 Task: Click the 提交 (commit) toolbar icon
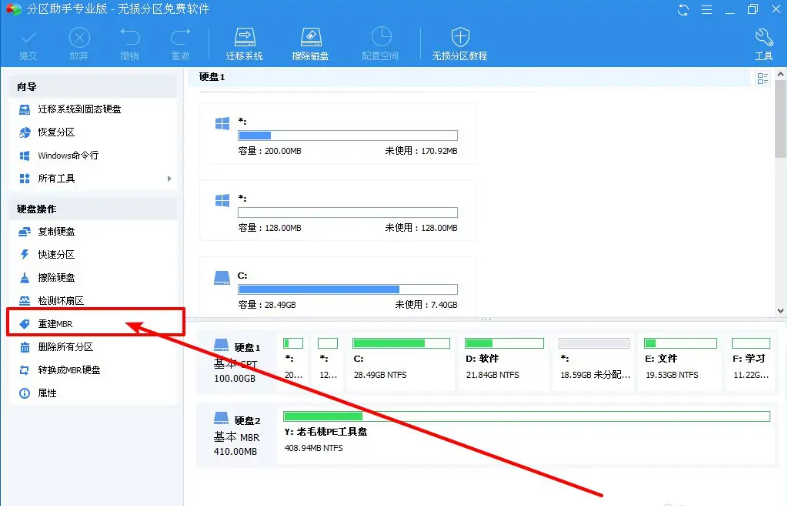(x=28, y=44)
